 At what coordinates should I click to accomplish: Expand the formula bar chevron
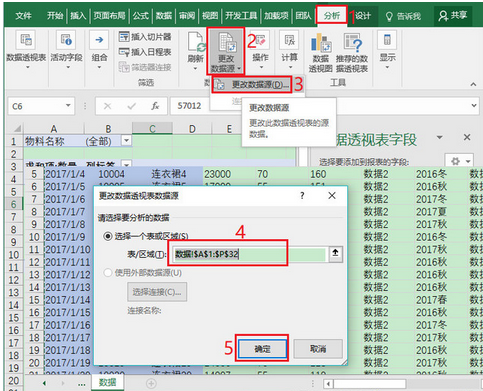(x=474, y=106)
